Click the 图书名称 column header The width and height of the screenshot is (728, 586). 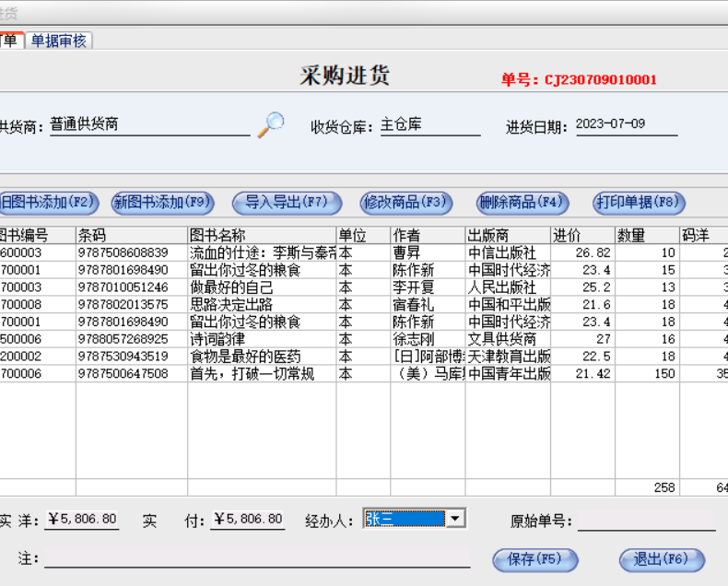tap(262, 236)
